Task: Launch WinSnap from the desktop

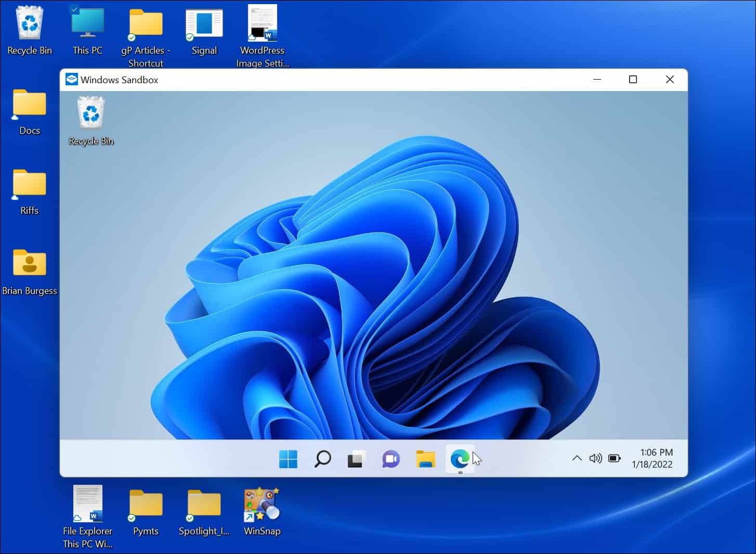Action: click(262, 503)
